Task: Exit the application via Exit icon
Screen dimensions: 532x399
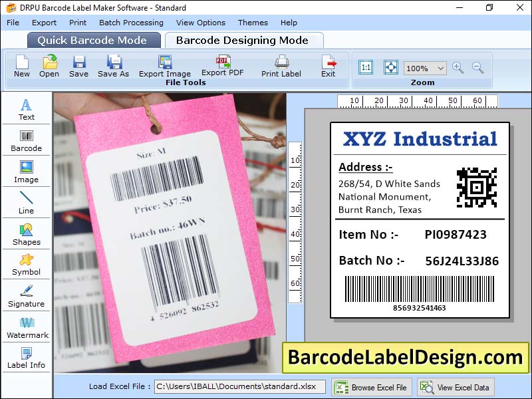Action: [327, 67]
